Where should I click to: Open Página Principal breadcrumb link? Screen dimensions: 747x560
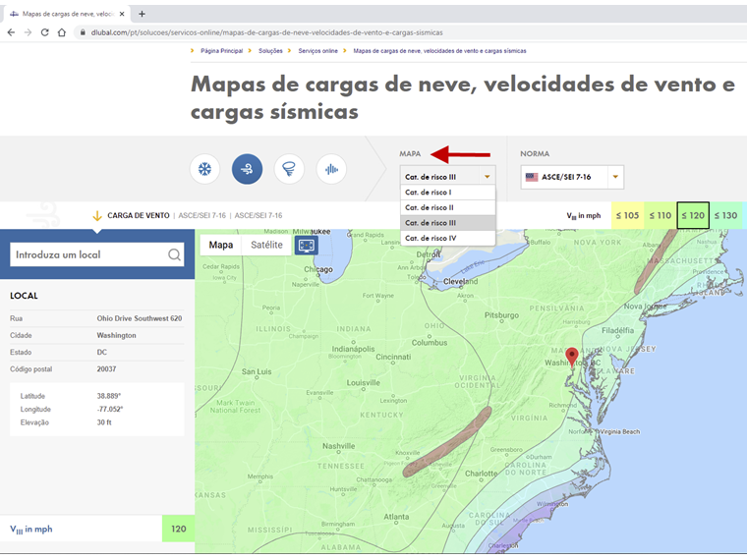click(x=221, y=51)
